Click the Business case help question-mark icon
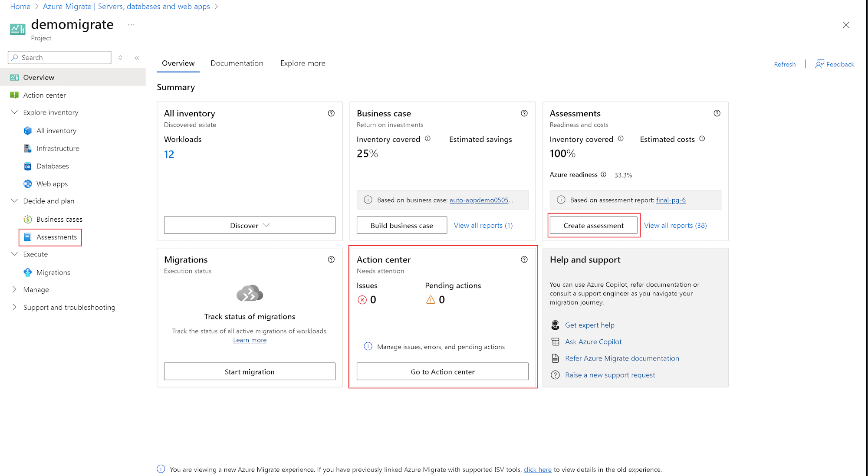Image resolution: width=868 pixels, height=476 pixels. point(524,113)
